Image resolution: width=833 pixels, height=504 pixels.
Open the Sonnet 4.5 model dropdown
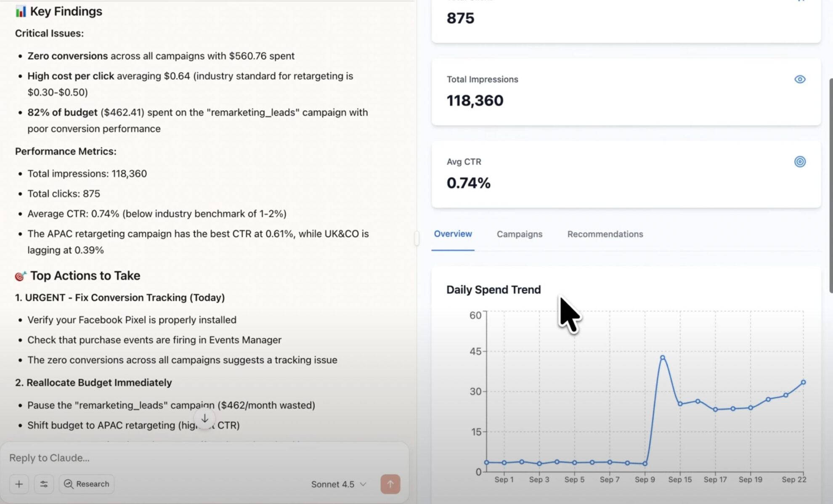[338, 484]
